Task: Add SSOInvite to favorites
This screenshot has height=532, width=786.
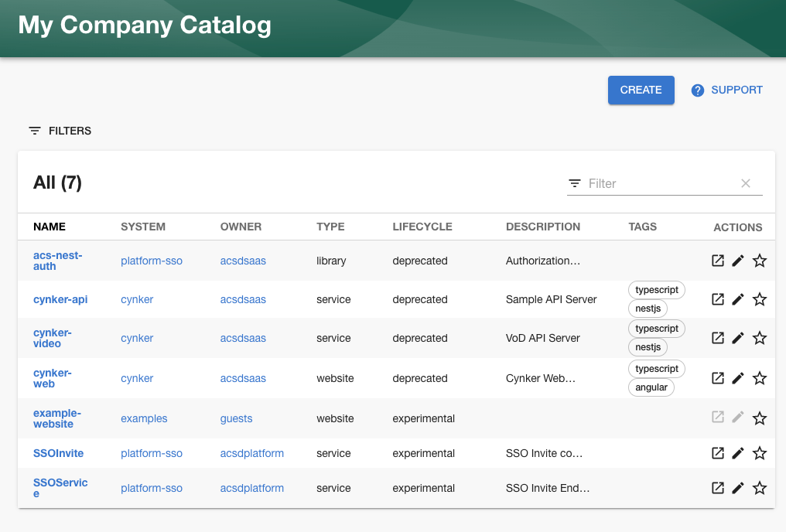Action: tap(760, 453)
